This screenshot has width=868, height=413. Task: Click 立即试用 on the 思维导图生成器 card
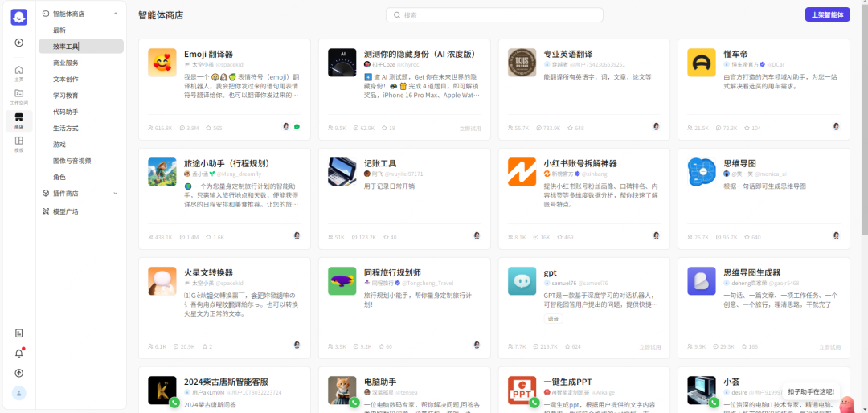click(x=829, y=346)
